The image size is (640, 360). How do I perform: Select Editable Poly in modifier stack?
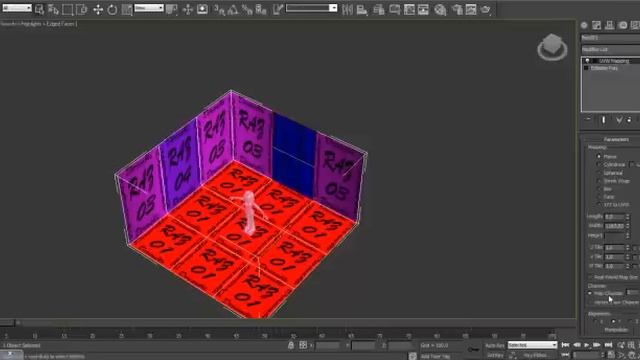pos(604,68)
